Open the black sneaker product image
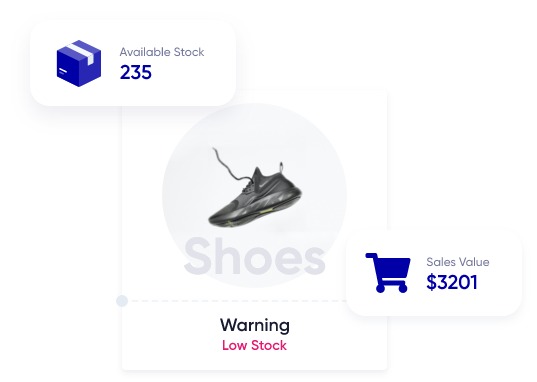The width and height of the screenshot is (537, 382). click(255, 188)
